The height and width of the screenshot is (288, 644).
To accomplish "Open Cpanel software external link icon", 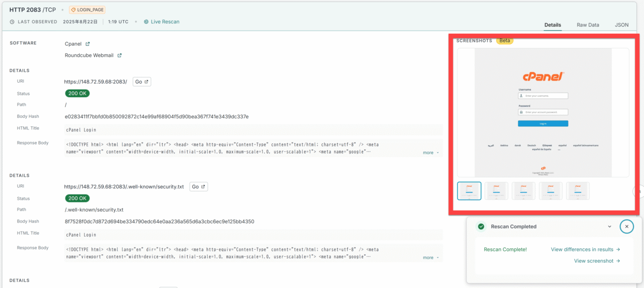I will 88,44.
